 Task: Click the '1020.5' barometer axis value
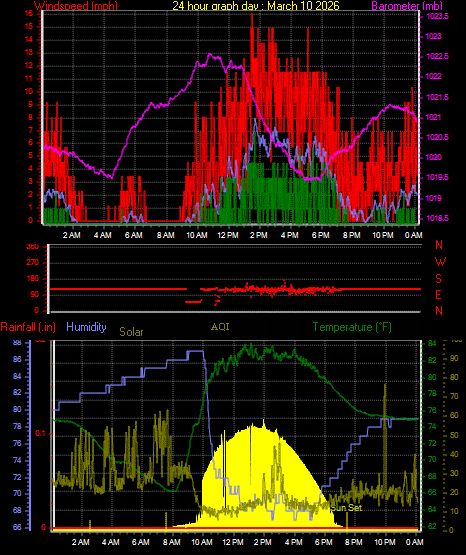[438, 137]
